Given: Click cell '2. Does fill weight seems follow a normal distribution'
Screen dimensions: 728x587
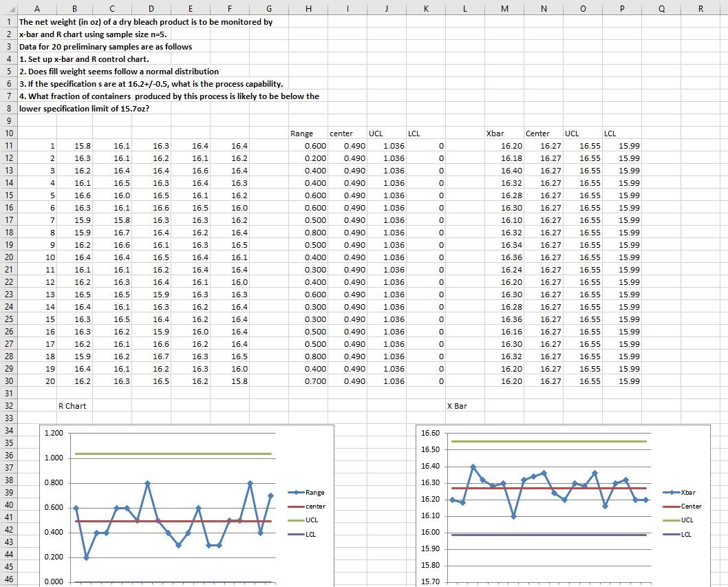Looking at the screenshot, I should click(x=119, y=72).
